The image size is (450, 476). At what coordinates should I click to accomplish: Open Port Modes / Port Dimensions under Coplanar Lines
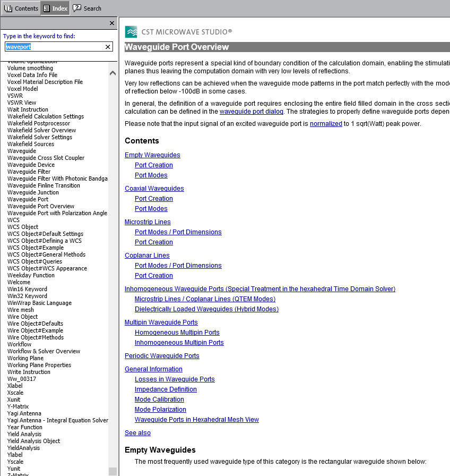(x=178, y=265)
